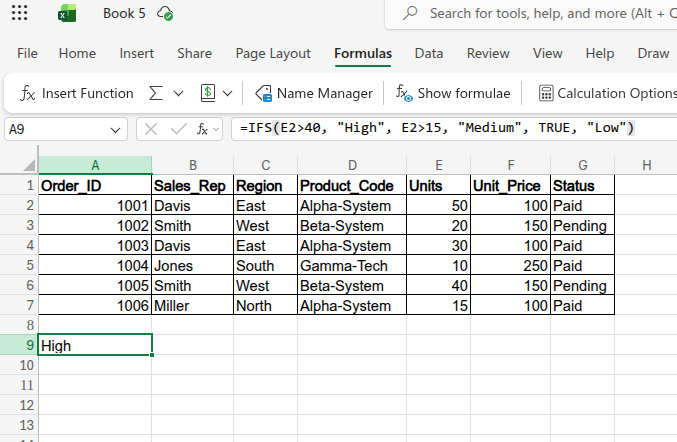
Task: Toggle Show formulae
Action: point(453,93)
